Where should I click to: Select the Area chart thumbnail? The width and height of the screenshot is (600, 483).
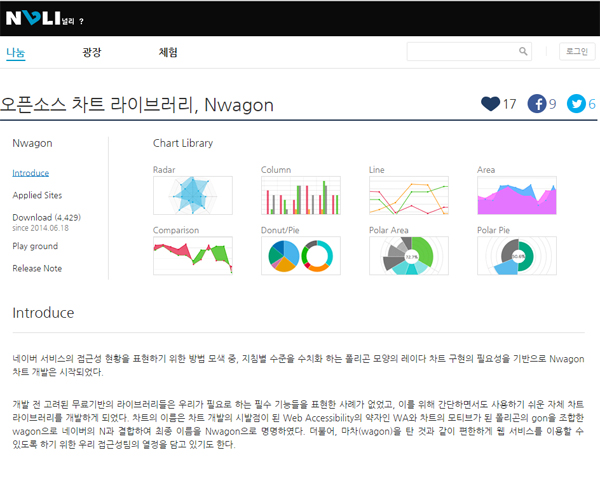[517, 195]
